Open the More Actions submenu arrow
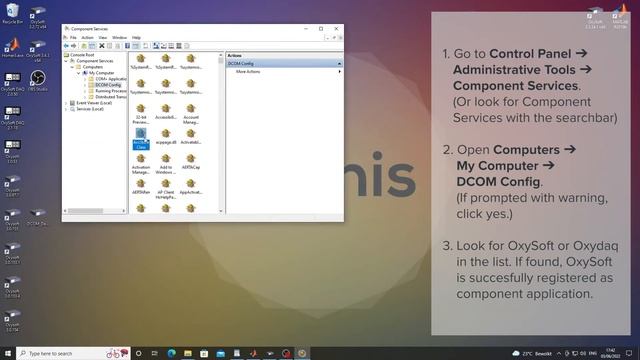640x360 pixels. [x=339, y=71]
